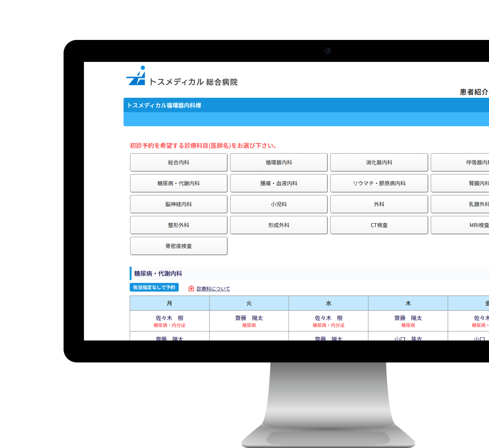The image size is (489, 448).
Task: Choose the 骨密度検査 examination option
Action: click(x=178, y=246)
